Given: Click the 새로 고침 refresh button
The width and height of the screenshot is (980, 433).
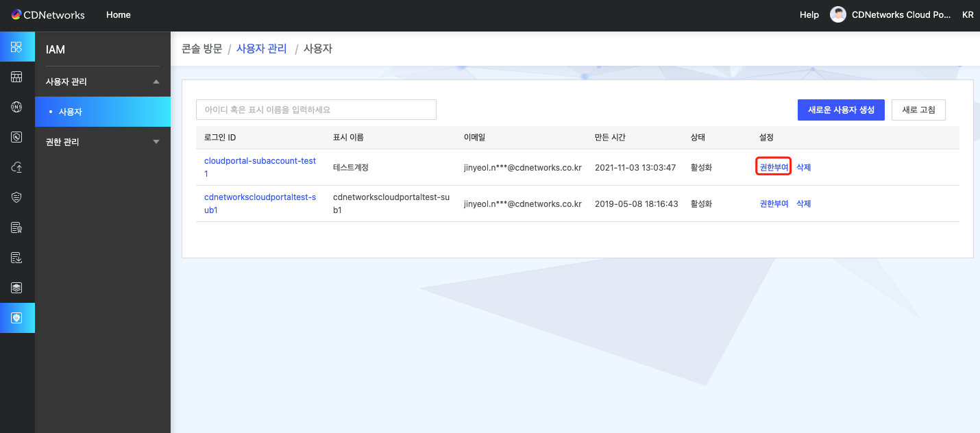Looking at the screenshot, I should (x=918, y=110).
